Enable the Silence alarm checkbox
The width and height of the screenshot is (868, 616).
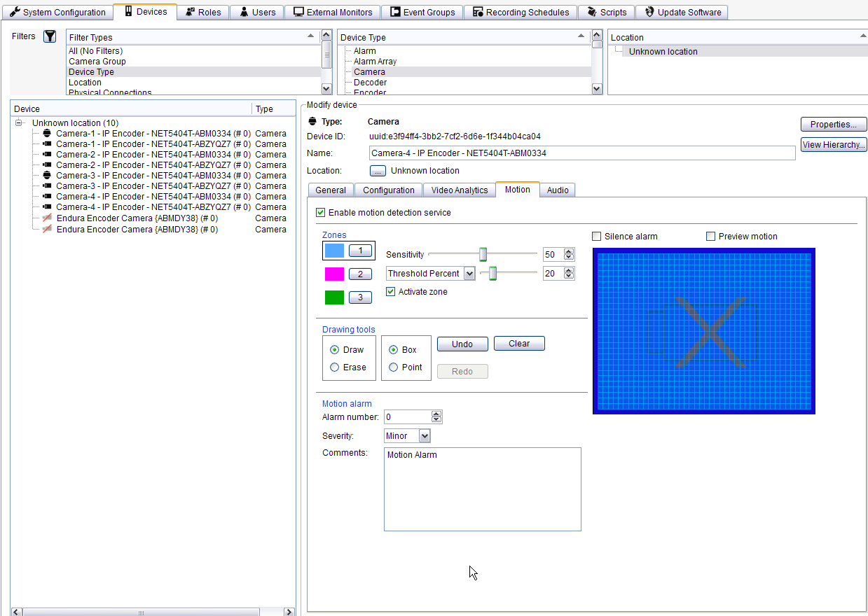click(596, 236)
